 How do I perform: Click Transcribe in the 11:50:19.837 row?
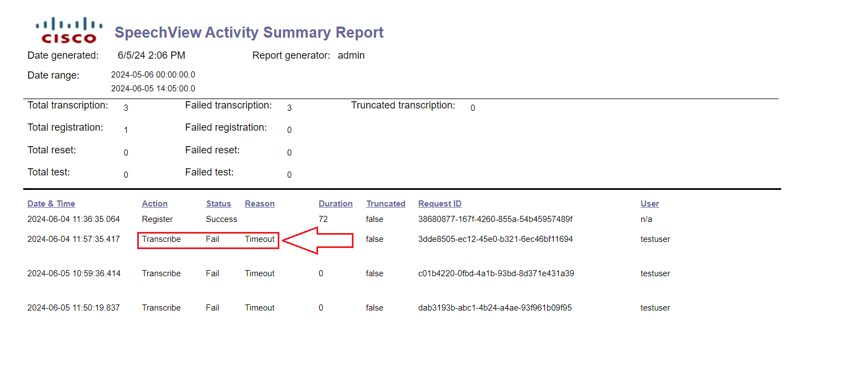[161, 308]
